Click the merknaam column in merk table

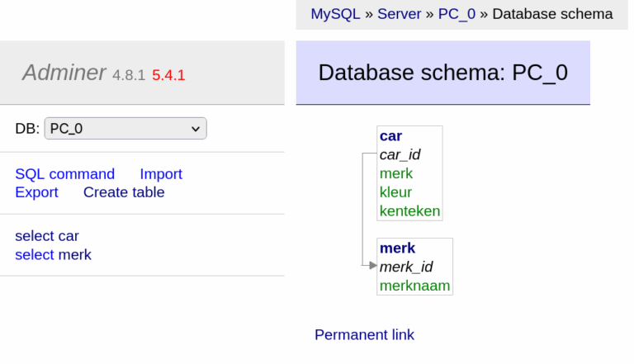click(414, 286)
